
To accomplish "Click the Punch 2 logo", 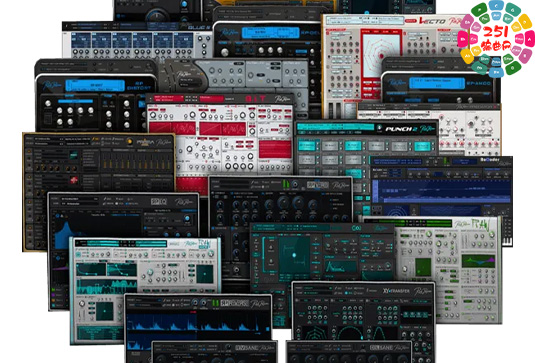I will [400, 129].
